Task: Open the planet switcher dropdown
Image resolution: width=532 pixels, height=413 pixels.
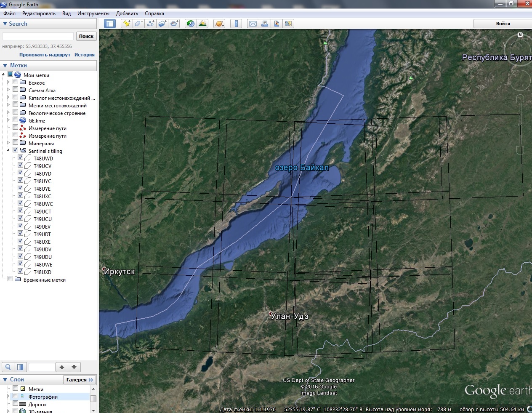Action: pos(219,24)
